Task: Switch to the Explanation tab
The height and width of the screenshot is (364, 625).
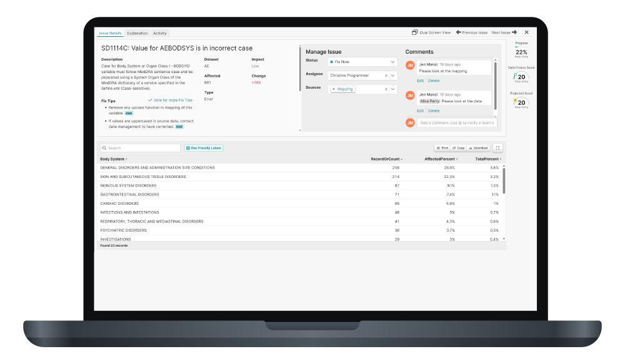Action: tap(137, 33)
